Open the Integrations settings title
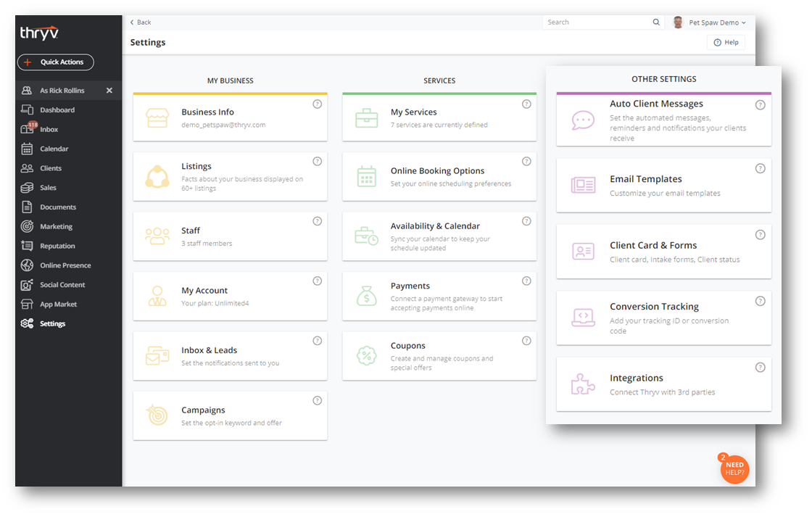Image resolution: width=812 pixels, height=517 pixels. click(637, 379)
